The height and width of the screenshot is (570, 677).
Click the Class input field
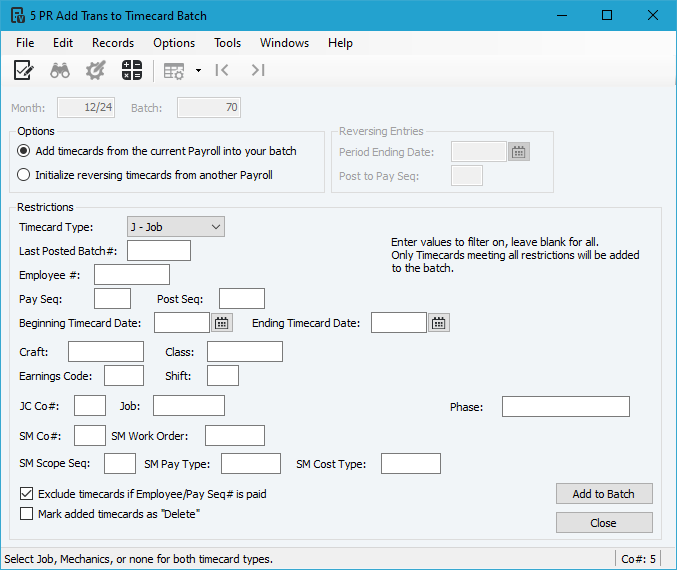[x=245, y=352]
